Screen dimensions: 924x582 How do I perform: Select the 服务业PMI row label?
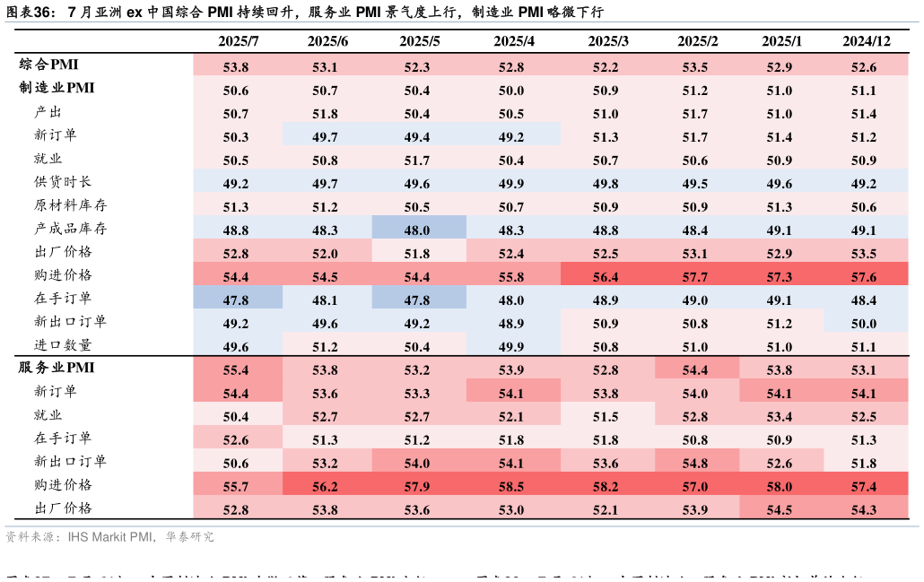(x=57, y=368)
